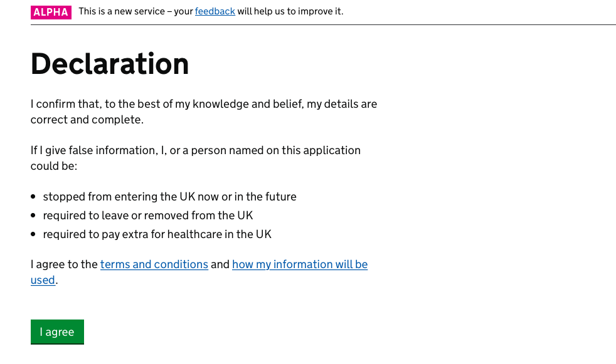Click the pink ALPHA phase tag
This screenshot has height=364, width=616.
pyautogui.click(x=51, y=12)
